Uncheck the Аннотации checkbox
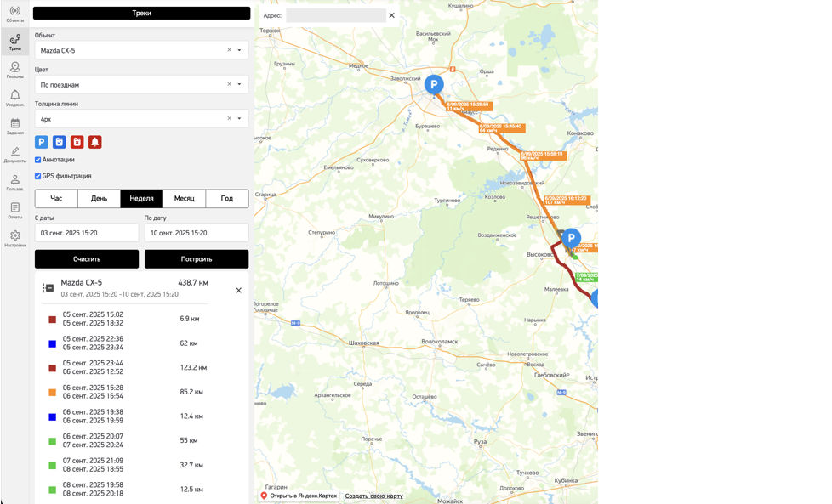 [x=37, y=160]
